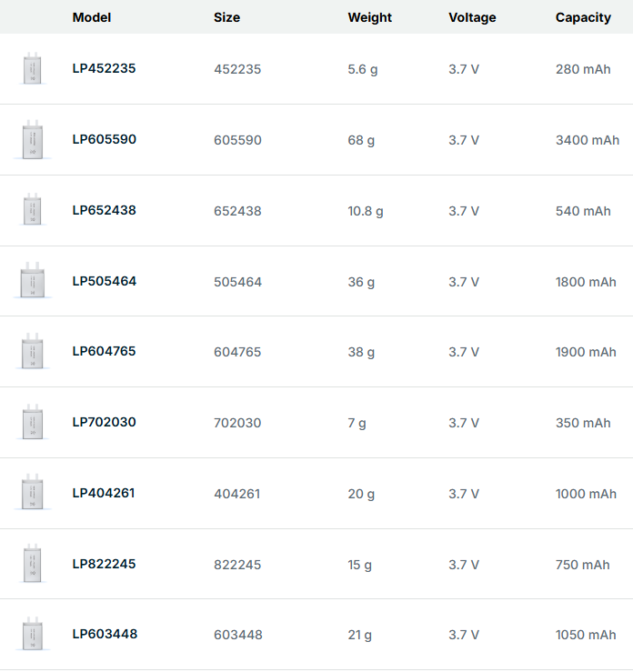This screenshot has height=672, width=633.
Task: Click the LP702030 battery thumbnail image
Action: [x=33, y=423]
